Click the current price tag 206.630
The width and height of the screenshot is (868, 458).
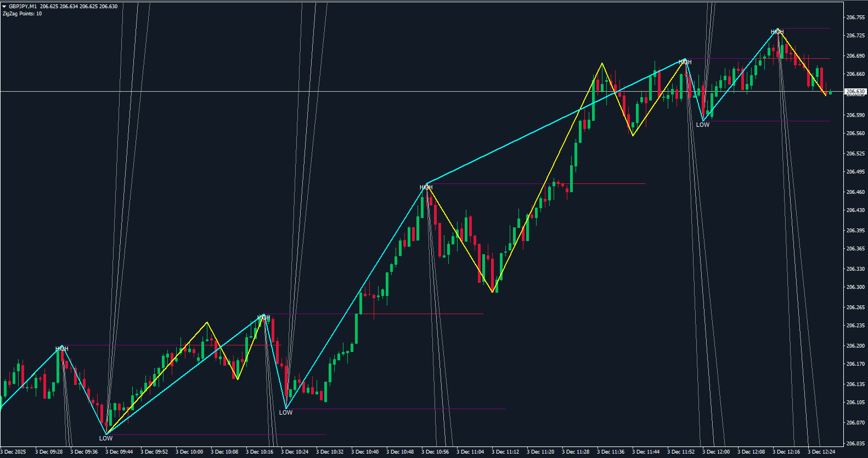pos(855,92)
